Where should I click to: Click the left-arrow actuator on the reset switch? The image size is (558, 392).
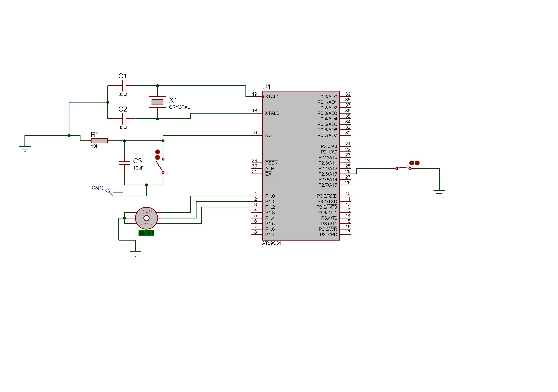pos(157,152)
